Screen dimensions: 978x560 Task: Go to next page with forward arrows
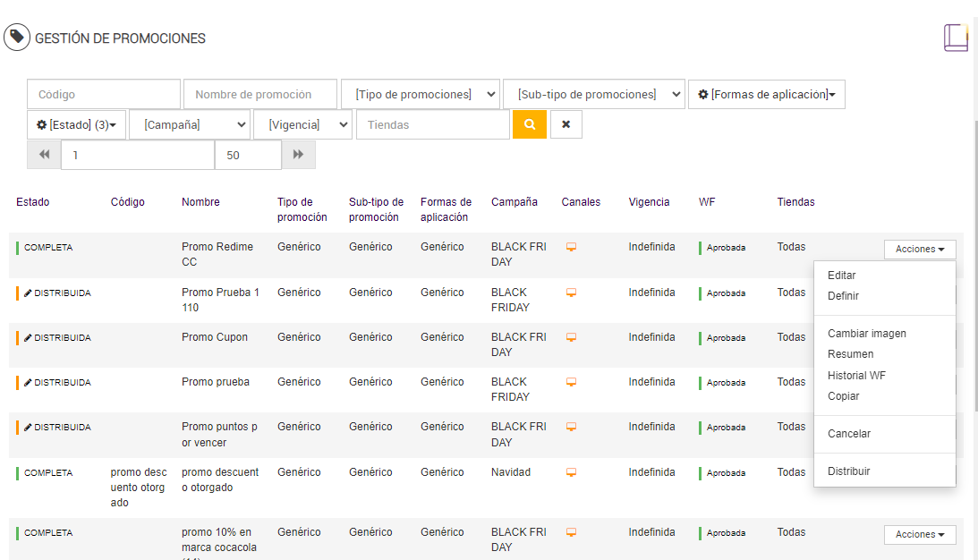coord(299,155)
